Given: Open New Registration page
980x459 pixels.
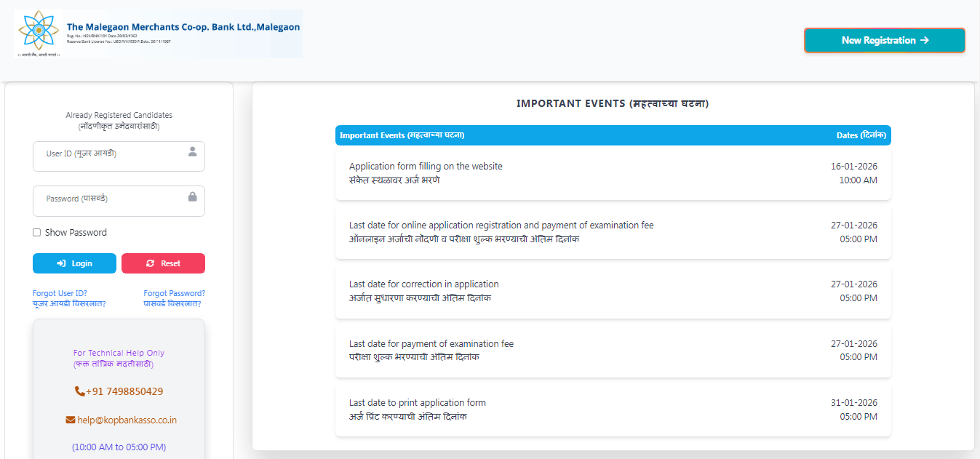Looking at the screenshot, I should click(884, 41).
